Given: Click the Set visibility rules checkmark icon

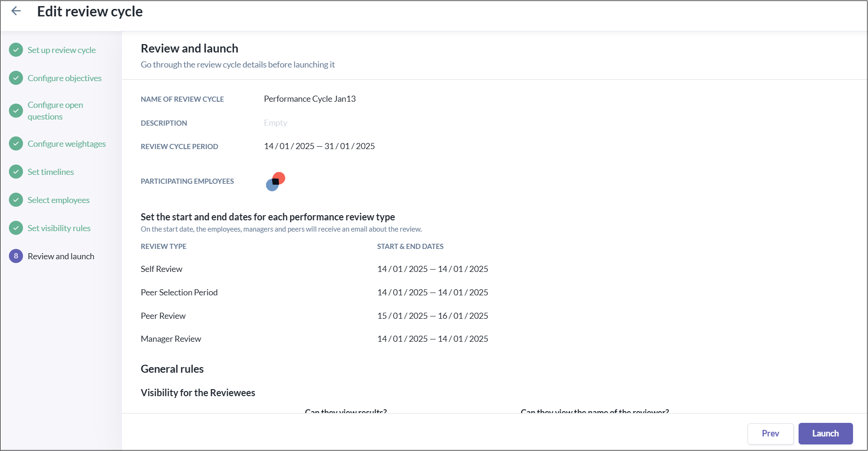Looking at the screenshot, I should [16, 228].
